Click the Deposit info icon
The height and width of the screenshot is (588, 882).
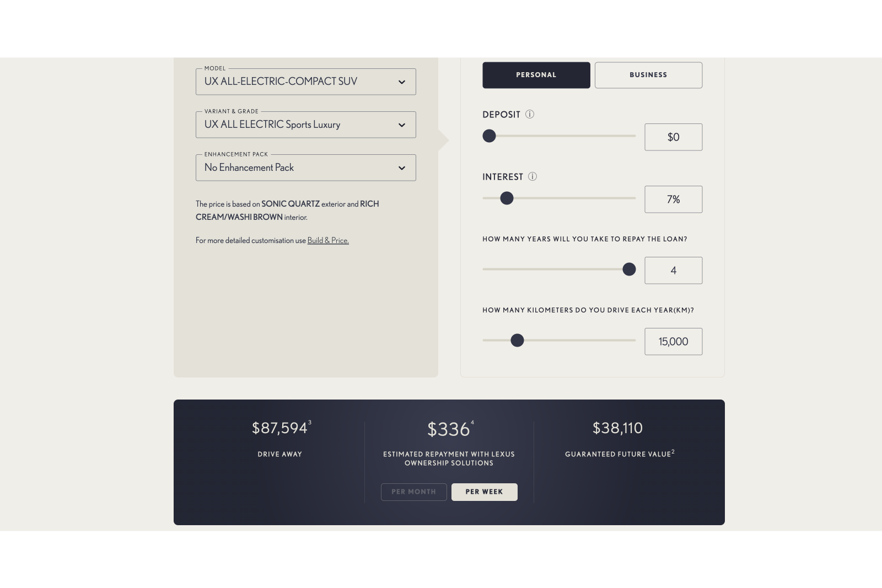coord(530,115)
